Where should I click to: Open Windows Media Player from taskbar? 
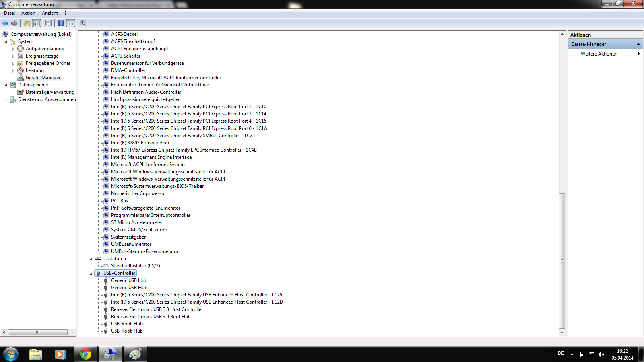point(60,354)
